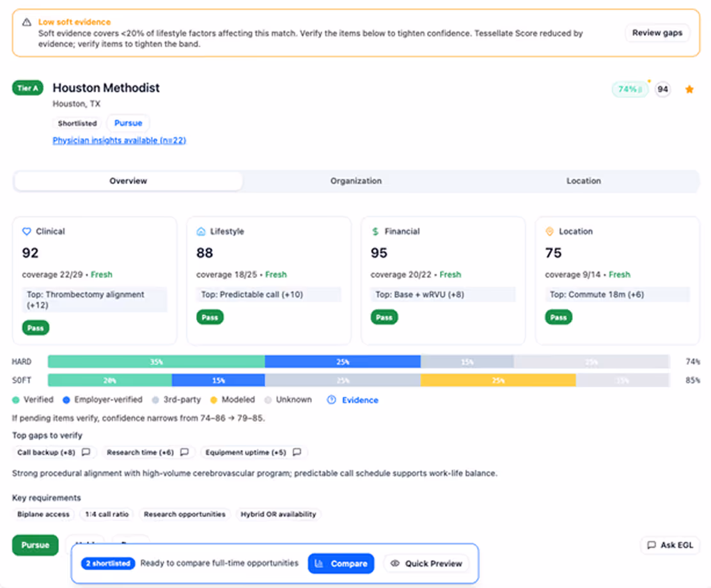Image resolution: width=711 pixels, height=588 pixels.
Task: Click the Ask EGL button
Action: tap(670, 545)
